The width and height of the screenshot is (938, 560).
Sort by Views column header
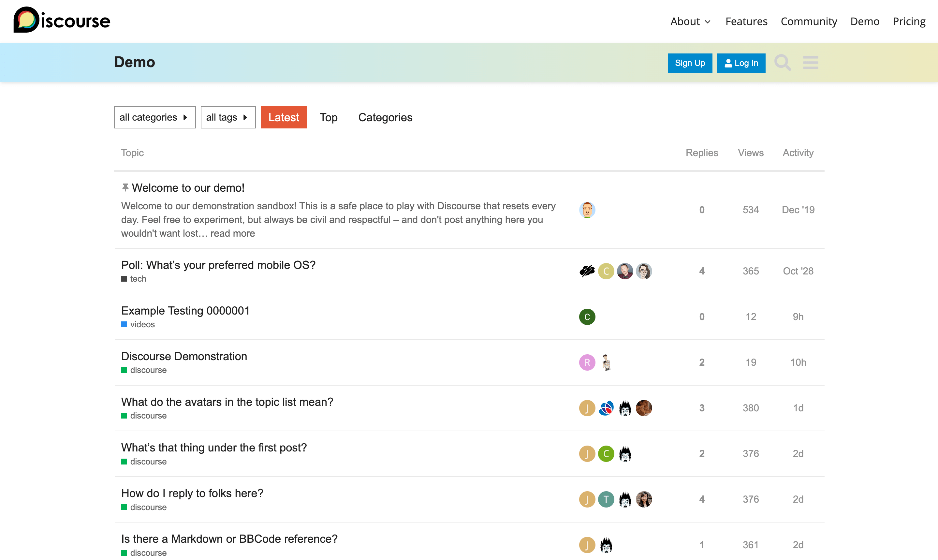click(751, 153)
